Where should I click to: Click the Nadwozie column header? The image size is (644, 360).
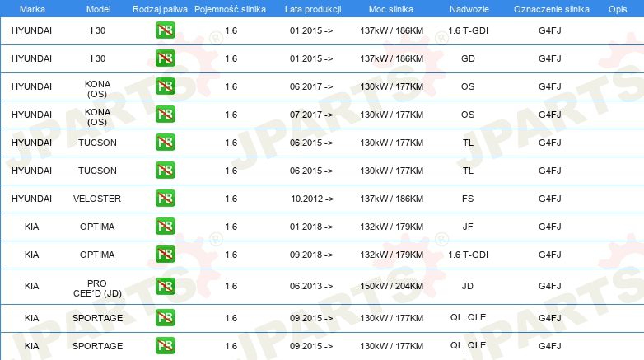coord(469,9)
